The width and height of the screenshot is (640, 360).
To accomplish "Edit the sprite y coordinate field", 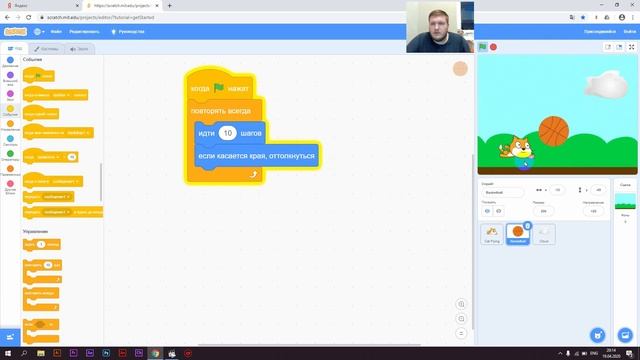I will (598, 190).
